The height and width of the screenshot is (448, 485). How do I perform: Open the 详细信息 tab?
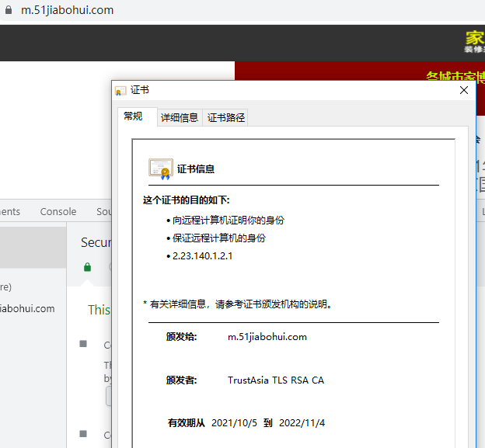(x=179, y=118)
